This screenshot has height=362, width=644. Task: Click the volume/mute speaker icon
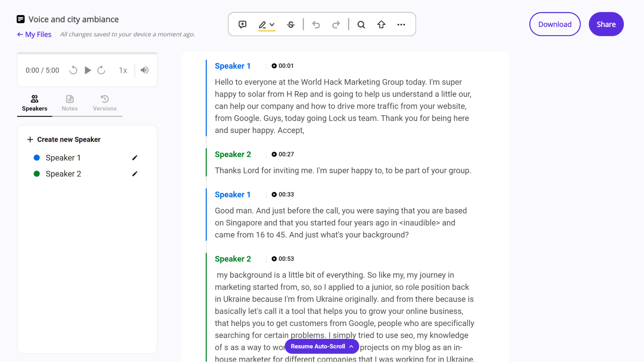coord(144,70)
